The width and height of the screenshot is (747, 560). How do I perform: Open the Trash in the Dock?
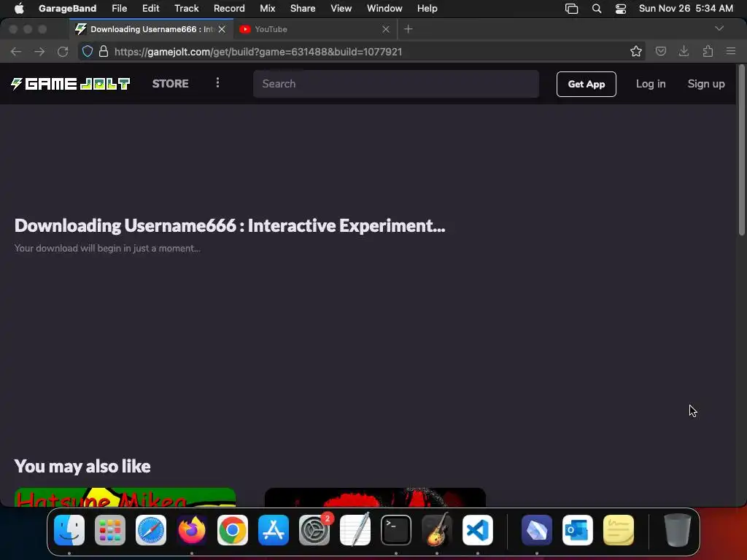[x=678, y=530]
